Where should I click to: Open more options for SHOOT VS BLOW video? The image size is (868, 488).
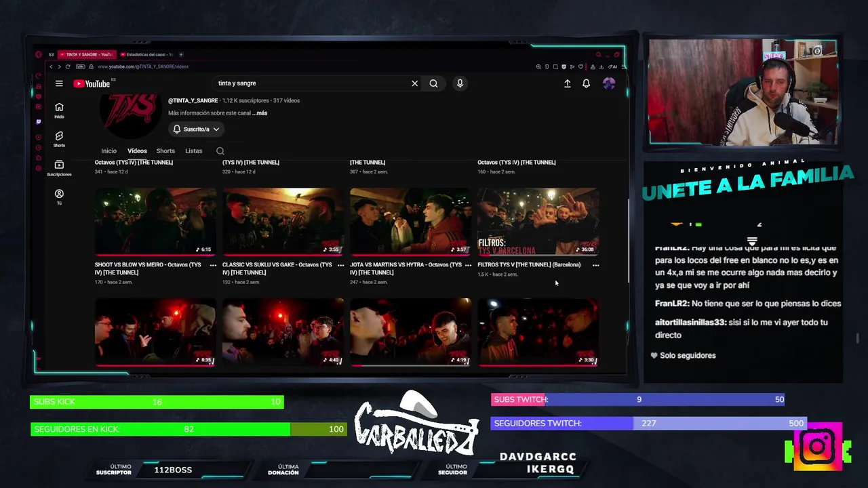[x=213, y=265]
